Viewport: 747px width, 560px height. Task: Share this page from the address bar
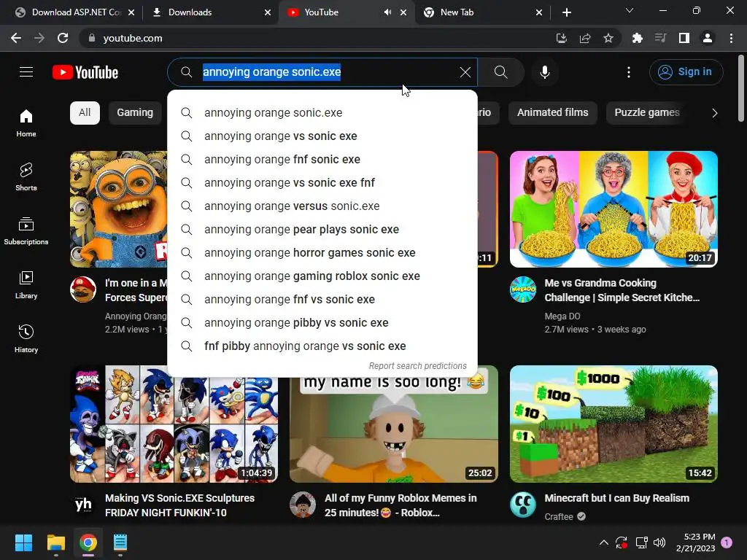[x=585, y=38]
